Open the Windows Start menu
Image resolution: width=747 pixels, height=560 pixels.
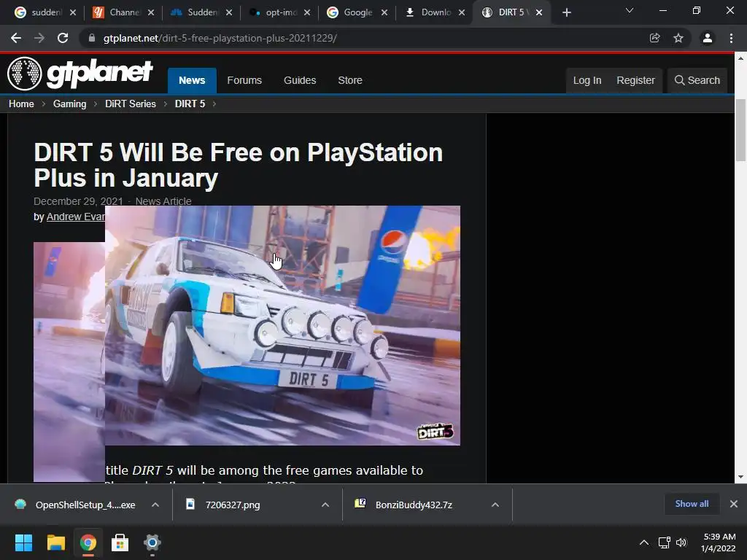pyautogui.click(x=23, y=542)
